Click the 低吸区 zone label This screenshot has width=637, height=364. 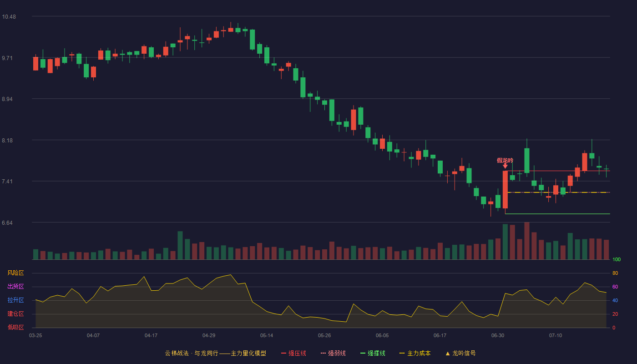coord(15,328)
